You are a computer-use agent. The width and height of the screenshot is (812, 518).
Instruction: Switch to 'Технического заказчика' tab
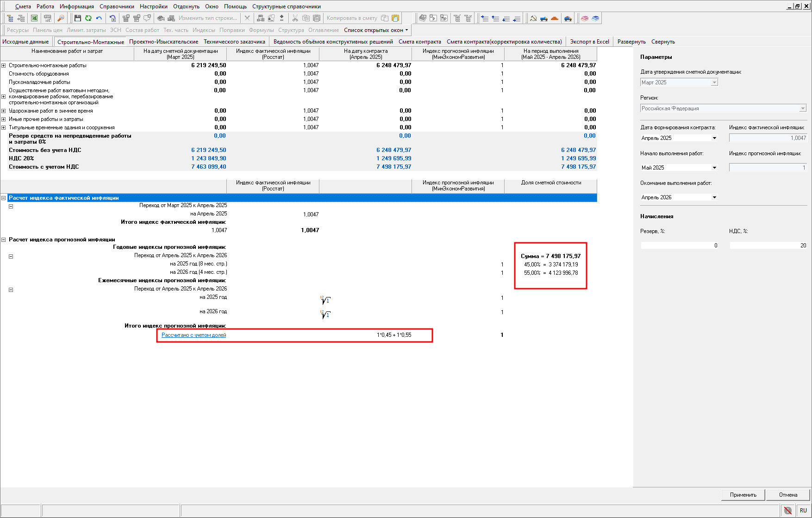[x=235, y=42]
